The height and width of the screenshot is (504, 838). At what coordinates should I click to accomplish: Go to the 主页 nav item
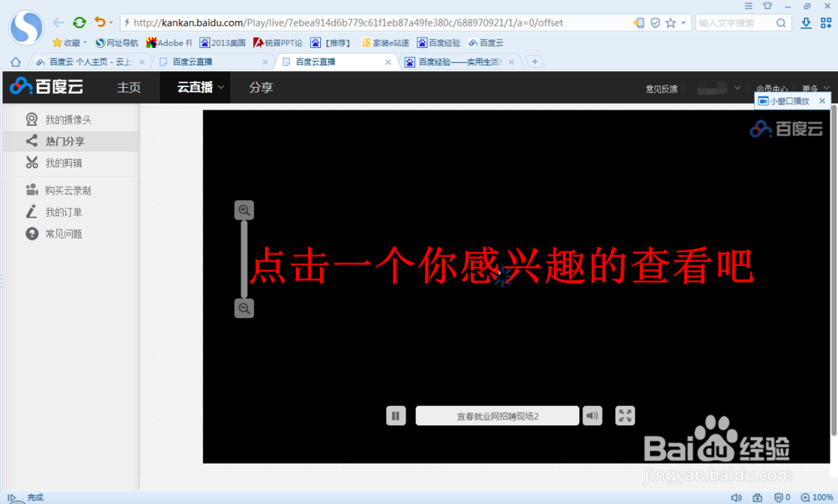pyautogui.click(x=129, y=87)
